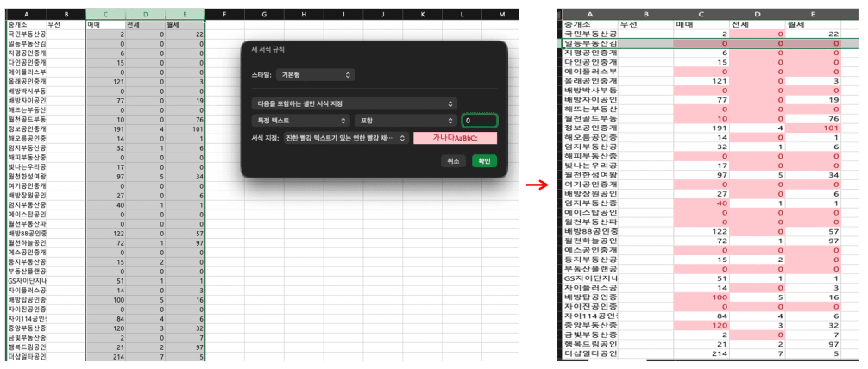Image resolution: width=868 pixels, height=369 pixels.
Task: Open the 서식 지정 red fill format dropdown
Action: tap(346, 138)
